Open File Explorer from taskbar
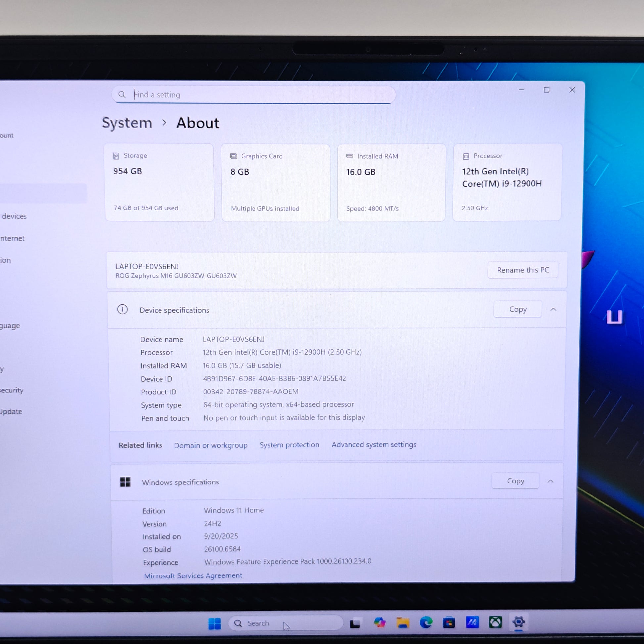This screenshot has width=644, height=644. (403, 622)
